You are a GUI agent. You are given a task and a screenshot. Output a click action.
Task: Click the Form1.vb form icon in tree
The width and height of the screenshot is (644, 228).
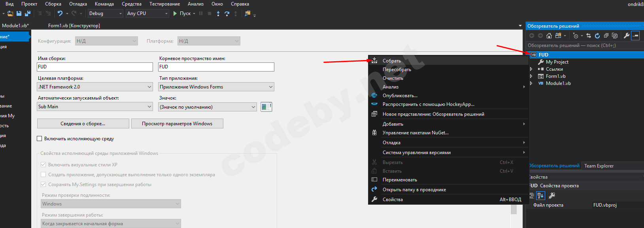541,76
